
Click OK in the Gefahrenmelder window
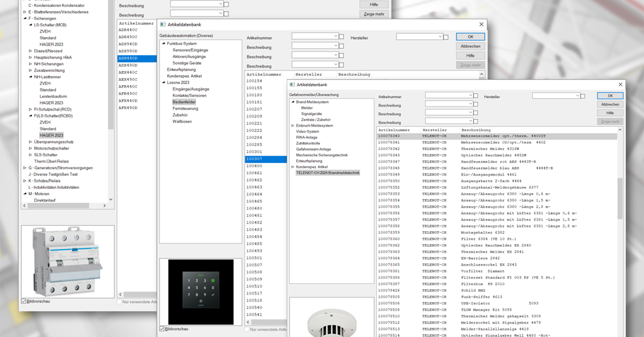pyautogui.click(x=610, y=96)
